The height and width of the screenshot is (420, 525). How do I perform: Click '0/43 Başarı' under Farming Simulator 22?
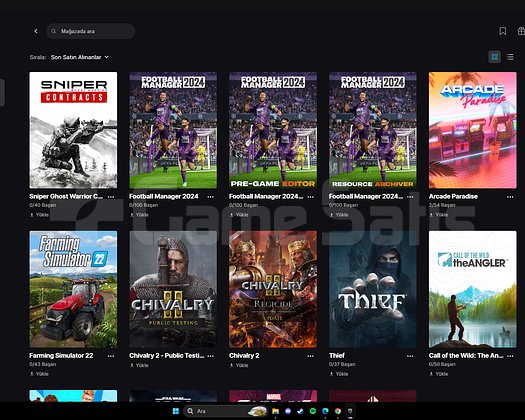pos(43,364)
